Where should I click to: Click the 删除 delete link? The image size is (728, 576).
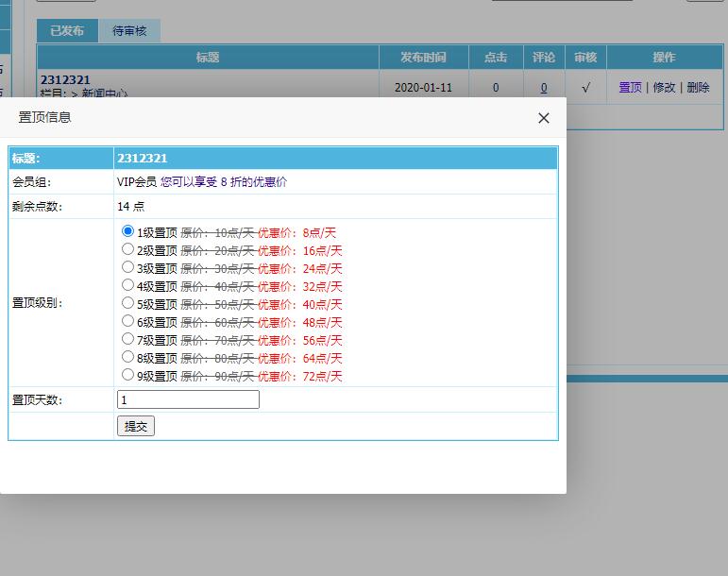pos(698,87)
